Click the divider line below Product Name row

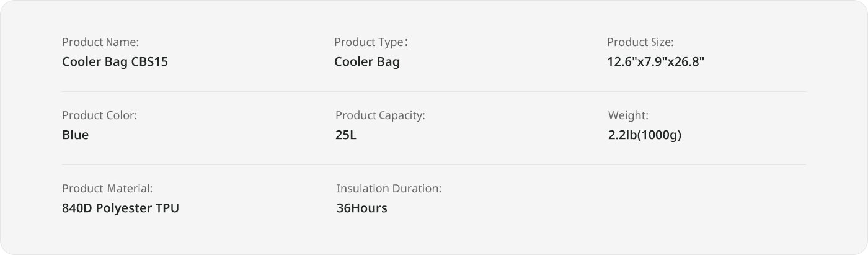pyautogui.click(x=434, y=92)
